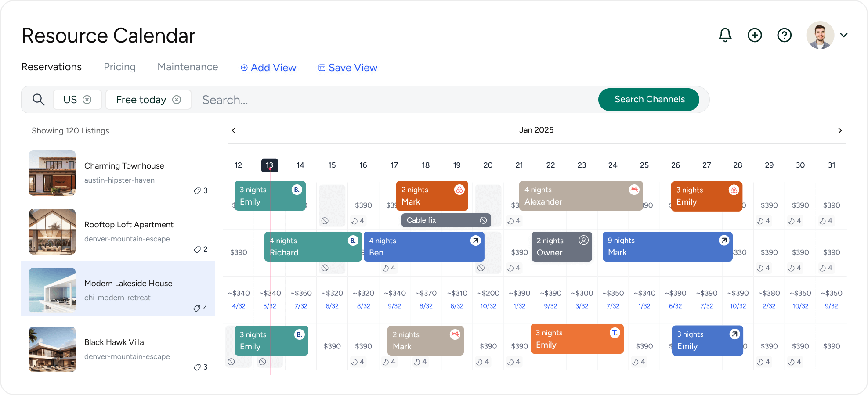Screen dimensions: 868x395
Task: Click owner icon on Owner 2 nights block
Action: 583,241
